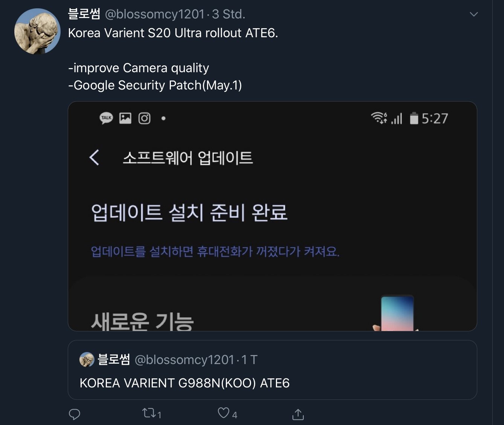This screenshot has width=504, height=425.
Task: Open the share tweet icon
Action: point(298,414)
